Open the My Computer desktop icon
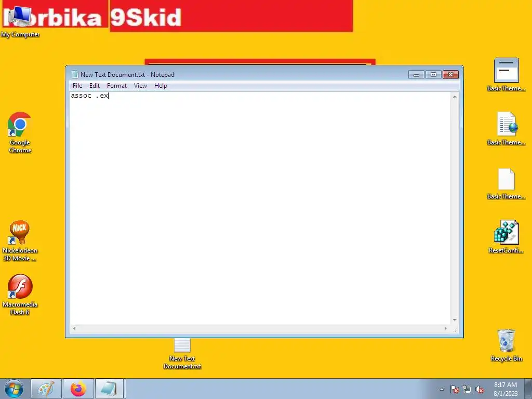532x399 pixels. tap(19, 21)
